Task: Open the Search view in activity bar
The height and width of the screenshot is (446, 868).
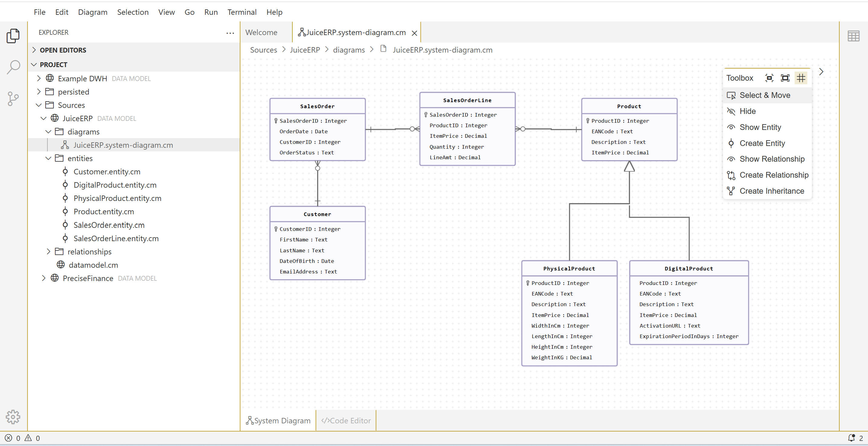Action: 13,67
